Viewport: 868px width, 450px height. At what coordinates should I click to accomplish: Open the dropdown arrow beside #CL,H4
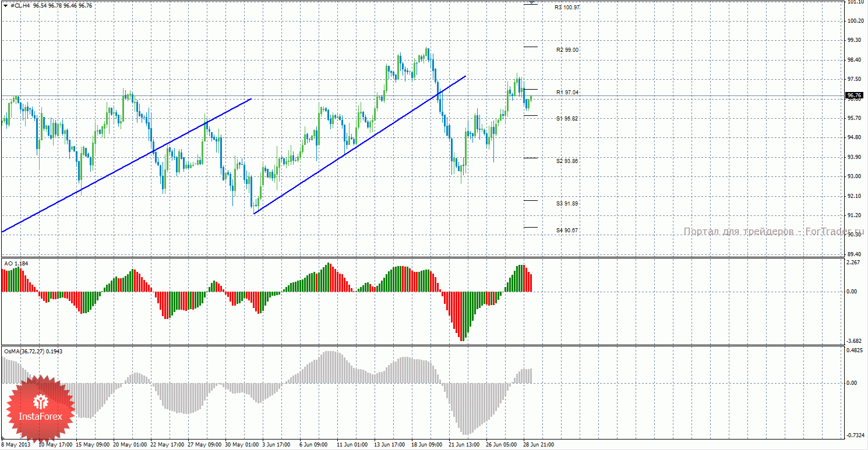6,5
